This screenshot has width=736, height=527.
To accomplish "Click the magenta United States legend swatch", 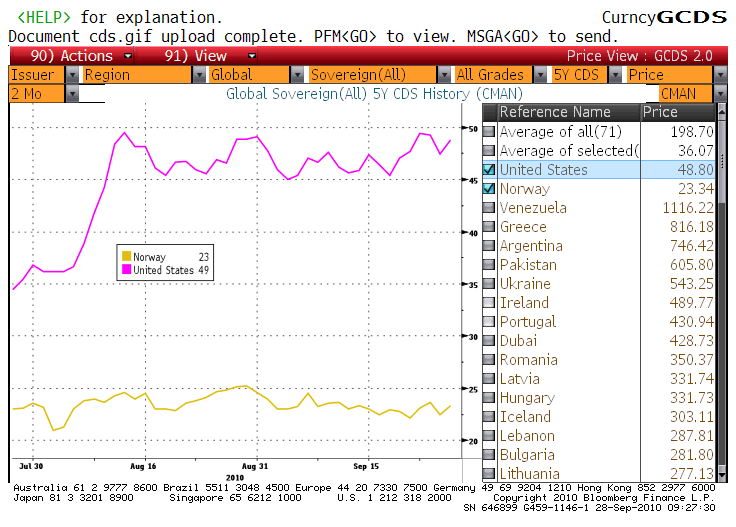I will pos(126,269).
